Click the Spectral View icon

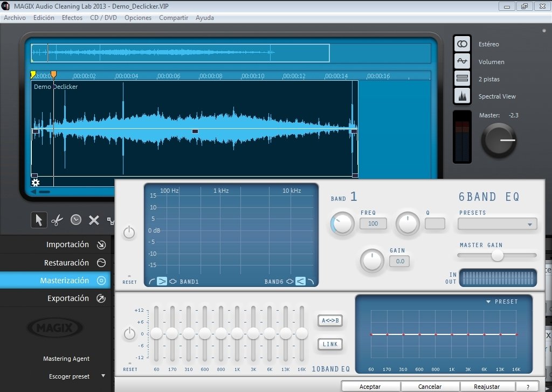click(462, 96)
